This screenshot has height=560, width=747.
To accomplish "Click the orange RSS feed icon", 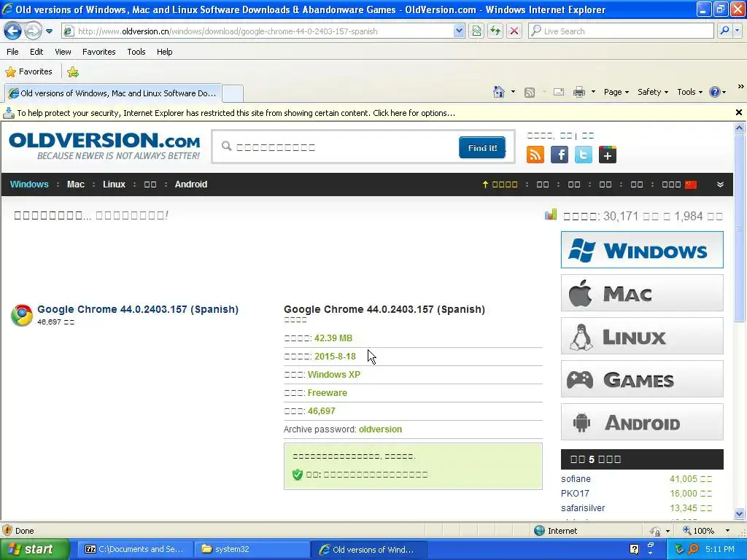I will point(535,155).
